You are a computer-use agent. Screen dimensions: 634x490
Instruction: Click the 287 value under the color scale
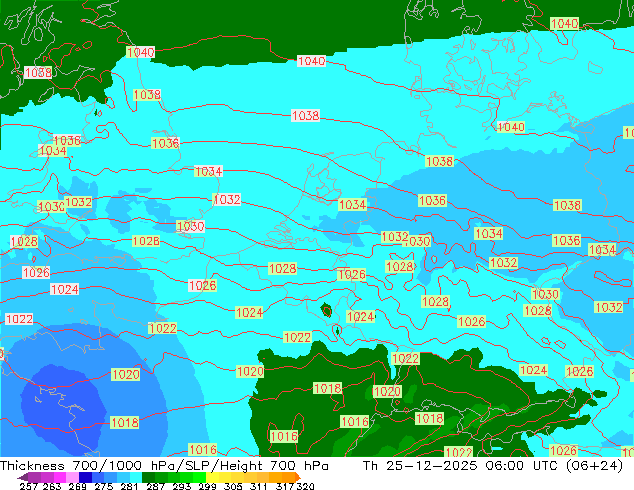tap(155, 486)
